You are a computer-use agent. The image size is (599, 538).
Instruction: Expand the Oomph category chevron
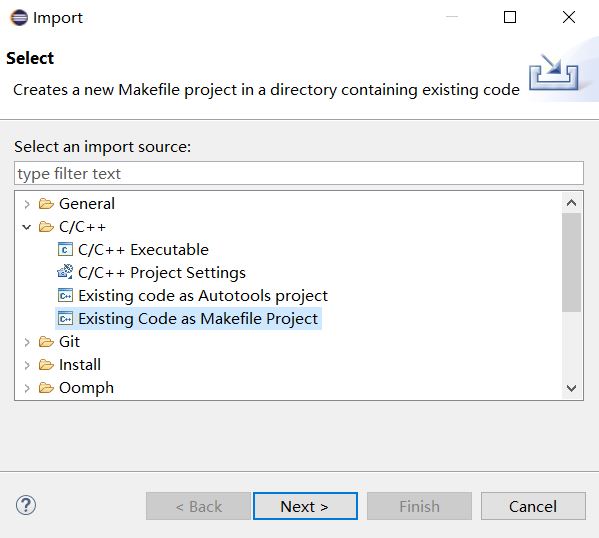coord(27,388)
